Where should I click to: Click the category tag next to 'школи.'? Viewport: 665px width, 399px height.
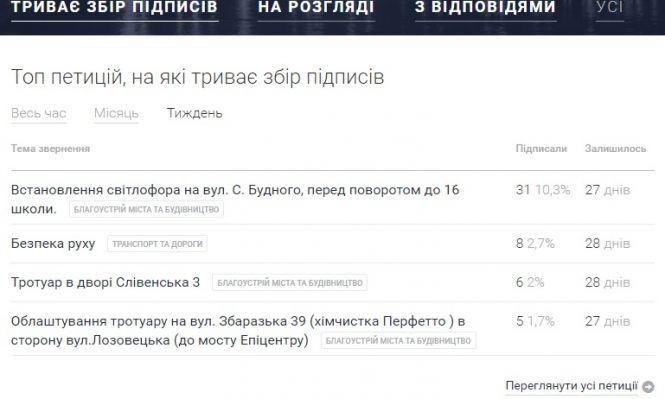click(146, 209)
